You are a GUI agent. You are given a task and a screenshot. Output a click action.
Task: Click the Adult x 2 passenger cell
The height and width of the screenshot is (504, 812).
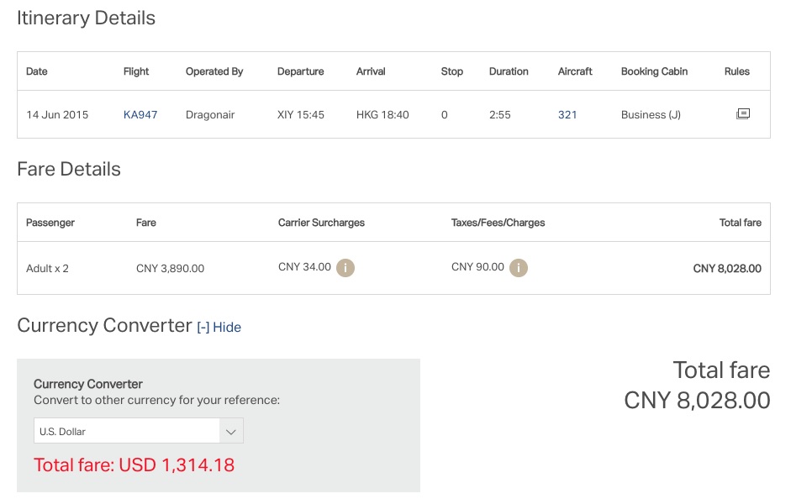47,269
